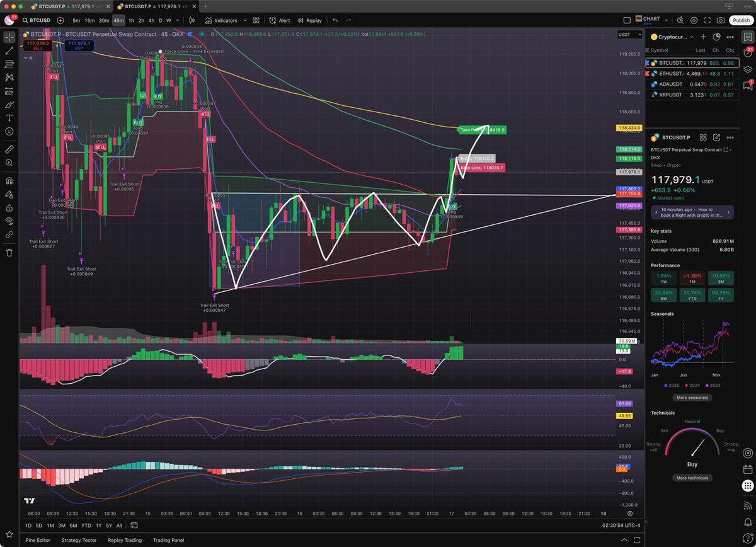Activate the zoom in tool
The image size is (756, 547).
tap(9, 163)
